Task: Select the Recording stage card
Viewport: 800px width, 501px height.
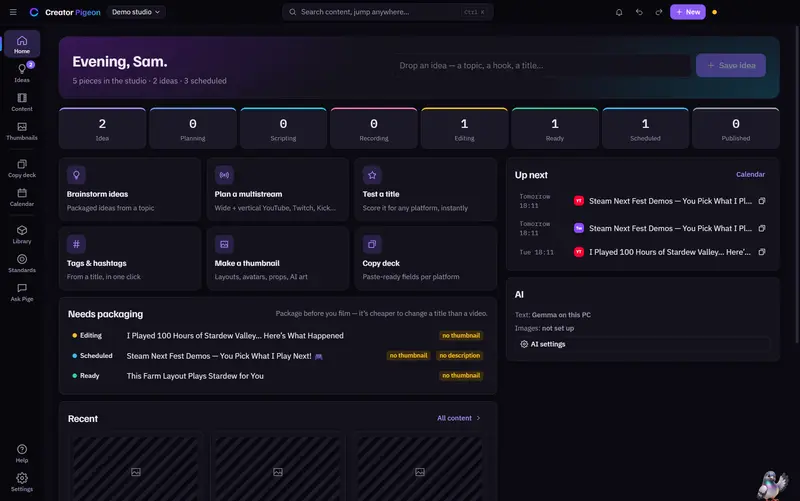Action: click(374, 129)
